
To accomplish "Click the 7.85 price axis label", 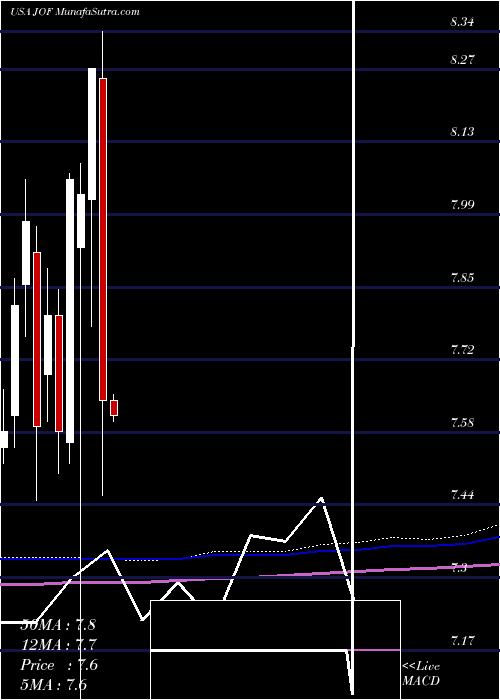I will point(462,278).
